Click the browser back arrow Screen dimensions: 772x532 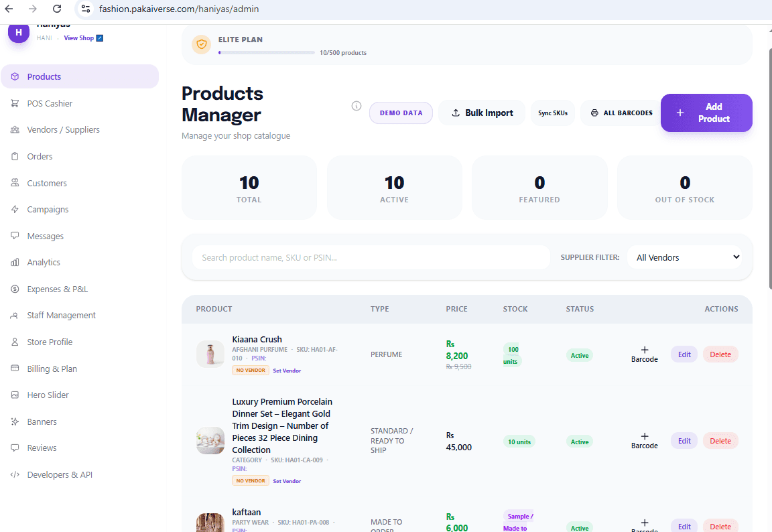click(x=9, y=8)
